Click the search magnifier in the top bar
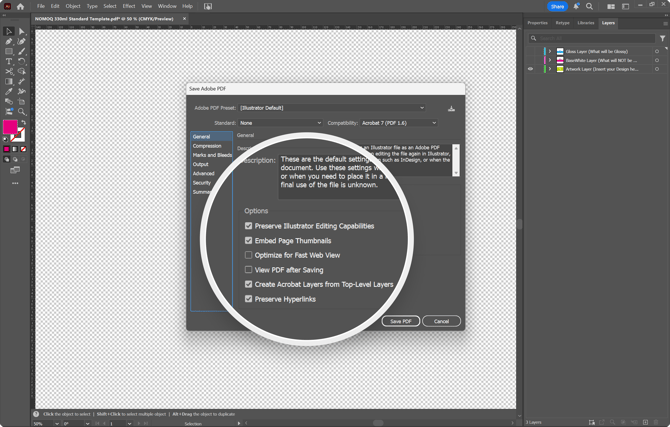The height and width of the screenshot is (427, 670). pyautogui.click(x=589, y=6)
